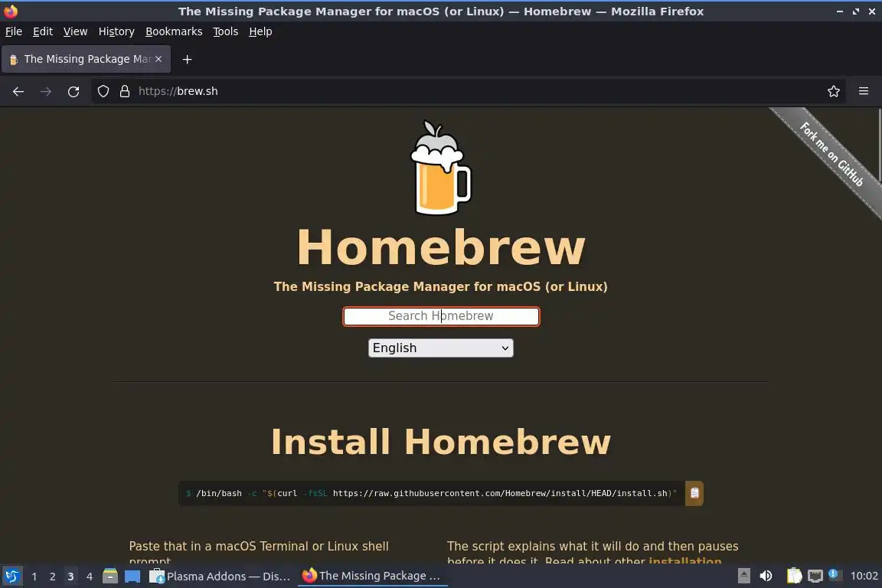Go back using the back arrow
The image size is (882, 588).
(x=18, y=91)
